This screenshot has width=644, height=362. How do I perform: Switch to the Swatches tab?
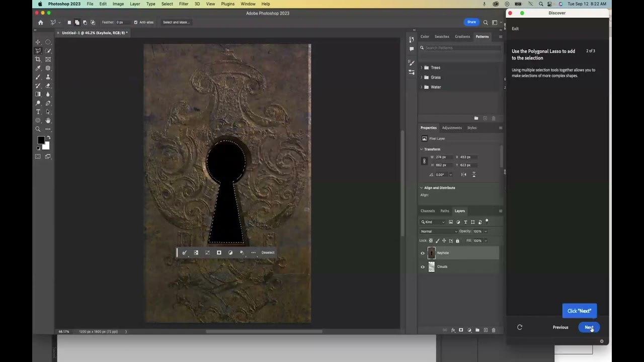442,37
